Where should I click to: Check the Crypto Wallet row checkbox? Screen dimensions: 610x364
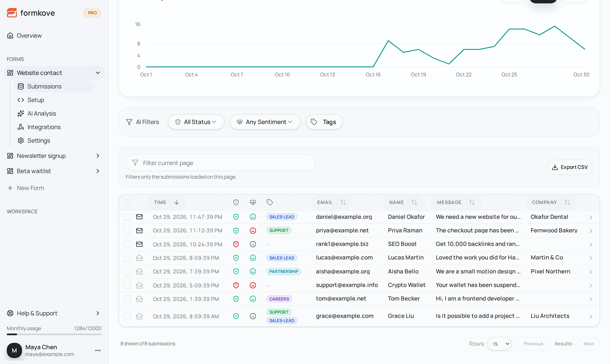tap(127, 285)
